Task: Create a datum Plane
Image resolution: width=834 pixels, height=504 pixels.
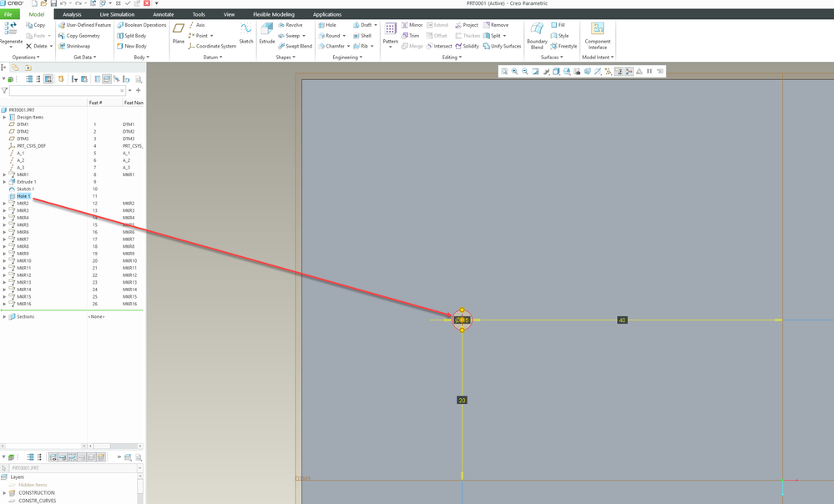Action: coord(179,32)
